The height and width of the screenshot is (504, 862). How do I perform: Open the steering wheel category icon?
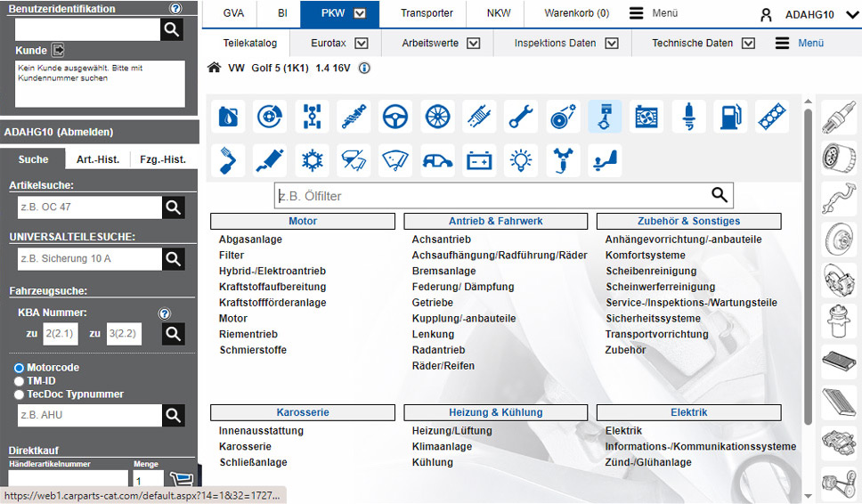[395, 117]
